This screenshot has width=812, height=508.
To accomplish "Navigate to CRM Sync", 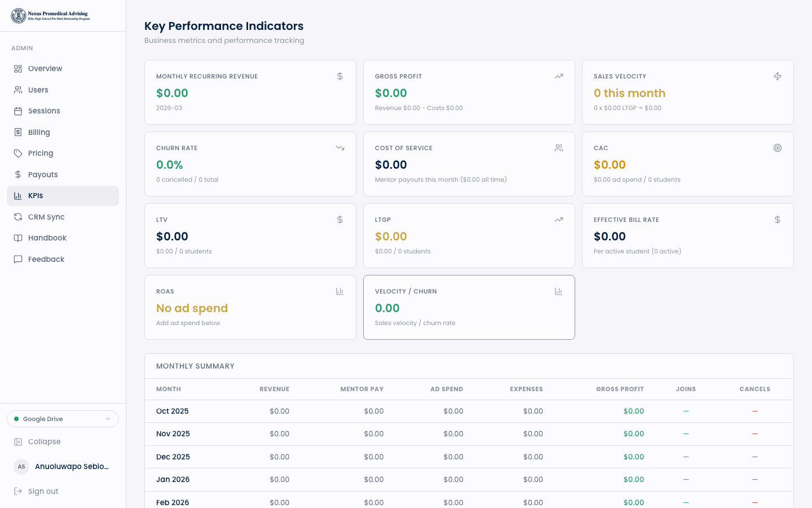I will coord(46,217).
